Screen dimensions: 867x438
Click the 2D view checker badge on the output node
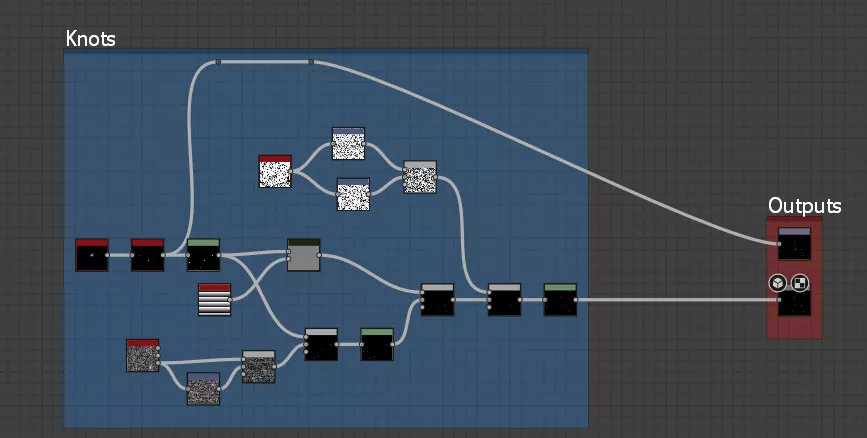tap(800, 283)
